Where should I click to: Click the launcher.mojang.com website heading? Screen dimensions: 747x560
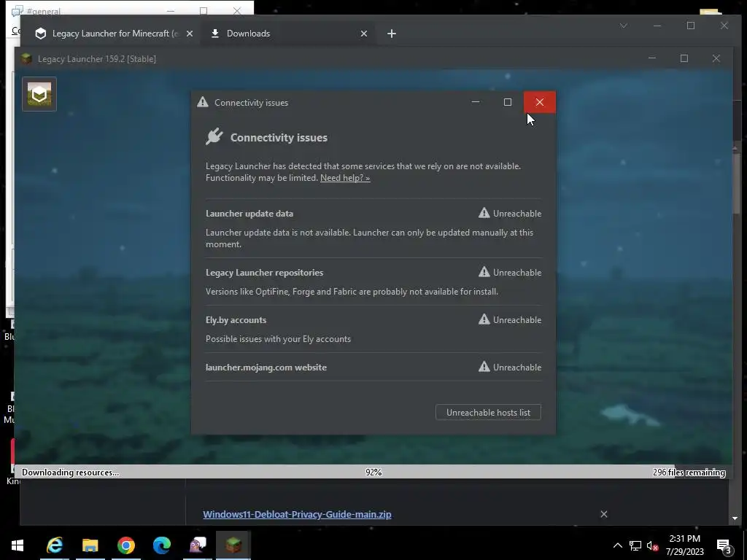pyautogui.click(x=266, y=367)
